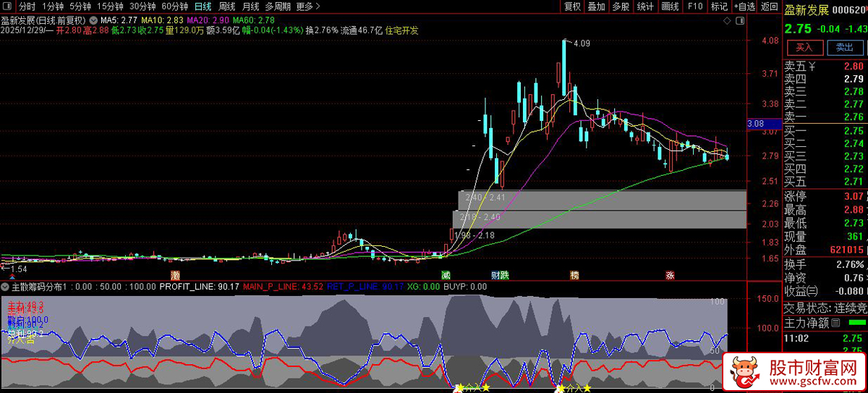Click the diamond icon above the chart
This screenshot has height=393, width=868.
[726, 22]
